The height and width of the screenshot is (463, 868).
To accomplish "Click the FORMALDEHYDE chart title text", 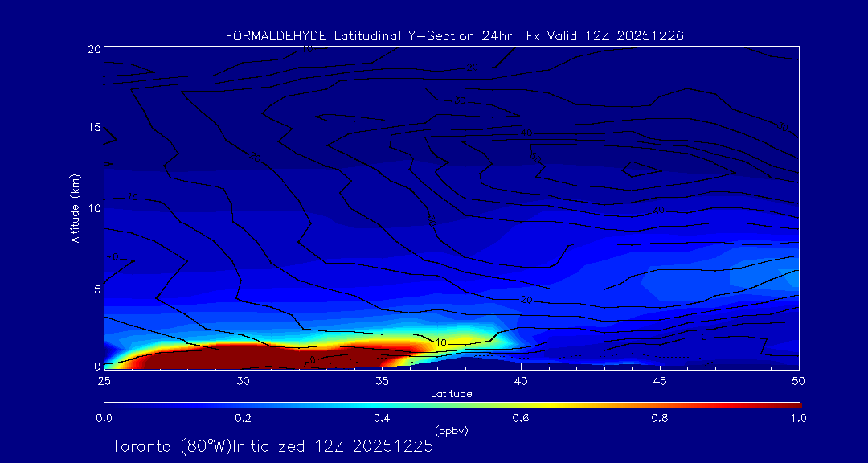I will tap(454, 35).
